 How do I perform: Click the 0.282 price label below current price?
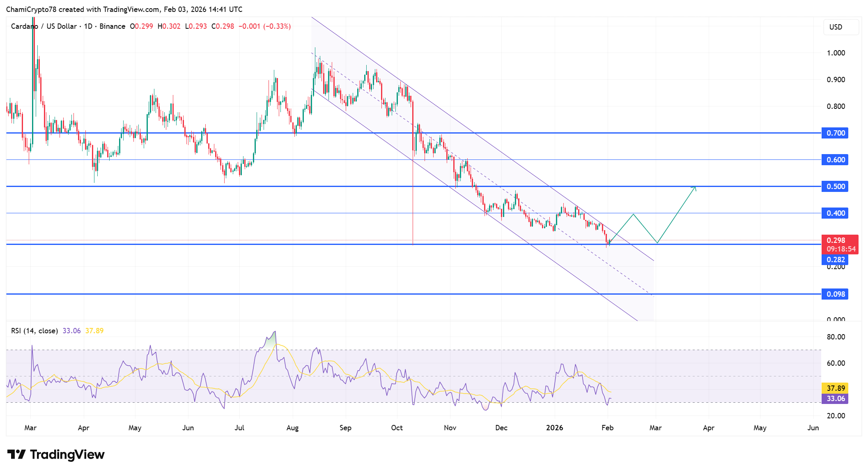pyautogui.click(x=835, y=260)
